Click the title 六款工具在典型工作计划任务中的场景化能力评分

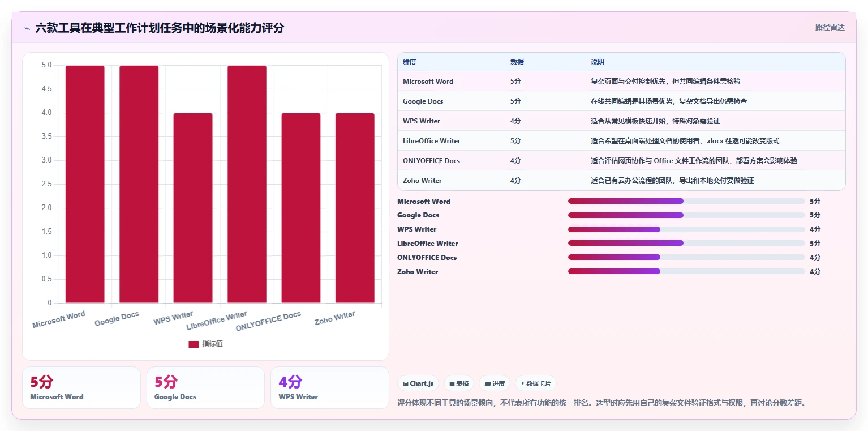tap(160, 28)
